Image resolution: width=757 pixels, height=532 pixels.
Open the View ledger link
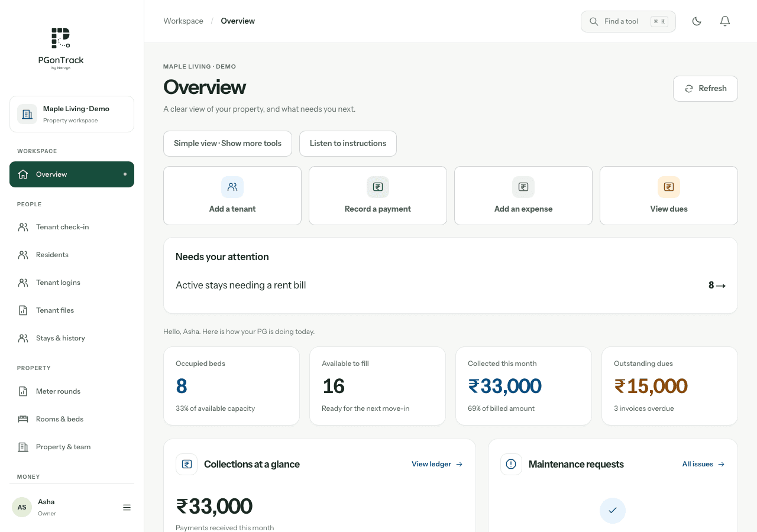tap(437, 464)
